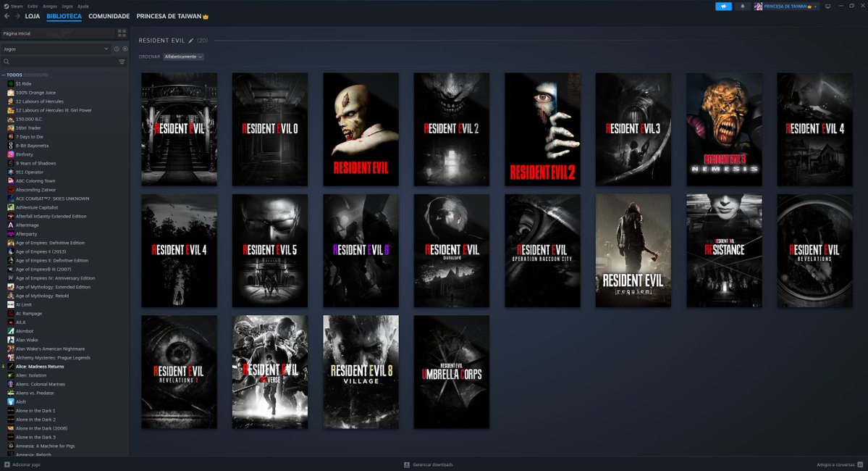Select the BIBLIOTECA tab

point(64,16)
